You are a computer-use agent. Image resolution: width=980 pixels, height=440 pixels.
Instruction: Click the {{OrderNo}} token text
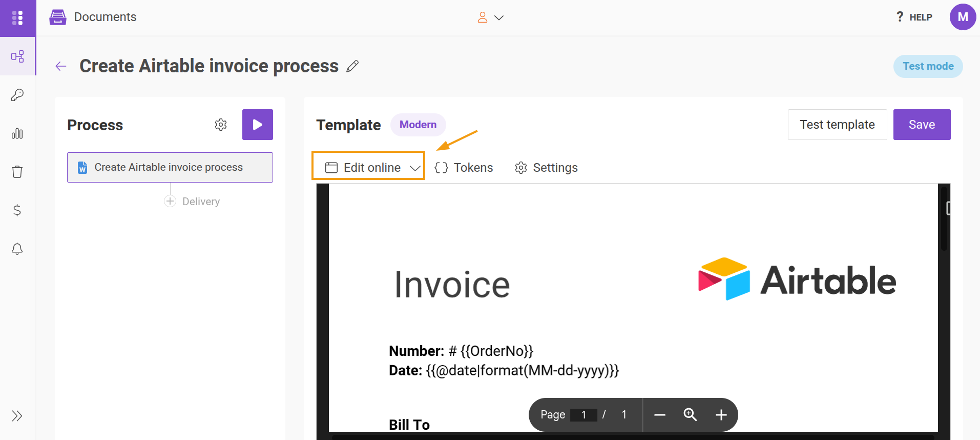click(497, 351)
